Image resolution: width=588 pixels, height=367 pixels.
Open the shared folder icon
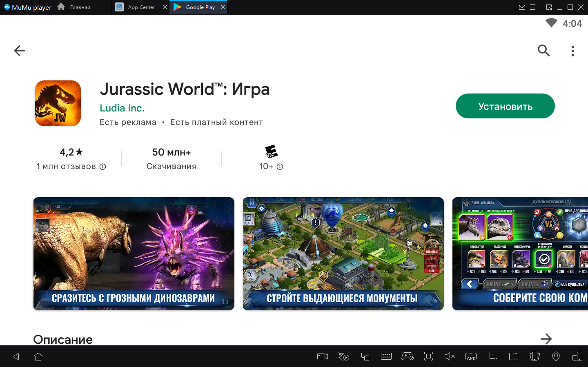pos(514,356)
